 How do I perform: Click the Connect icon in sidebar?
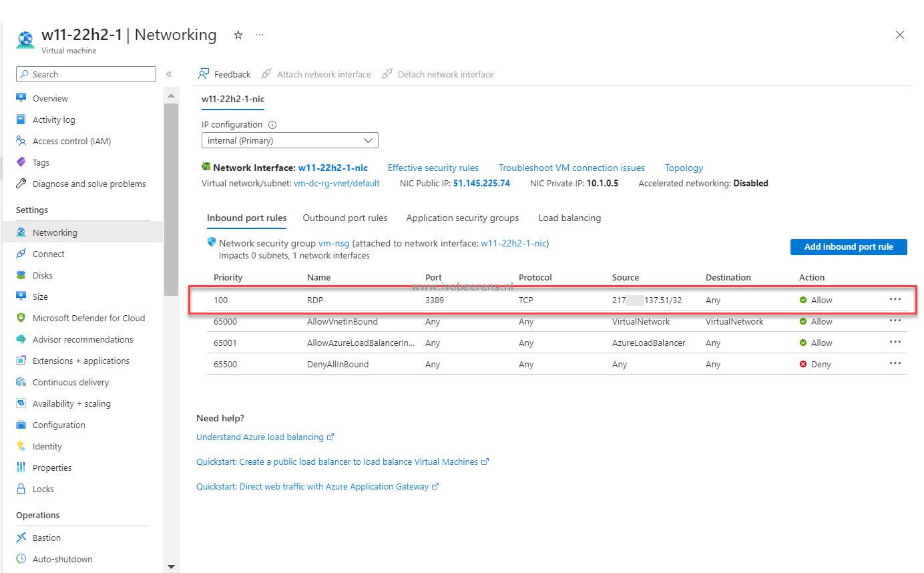[x=21, y=254]
